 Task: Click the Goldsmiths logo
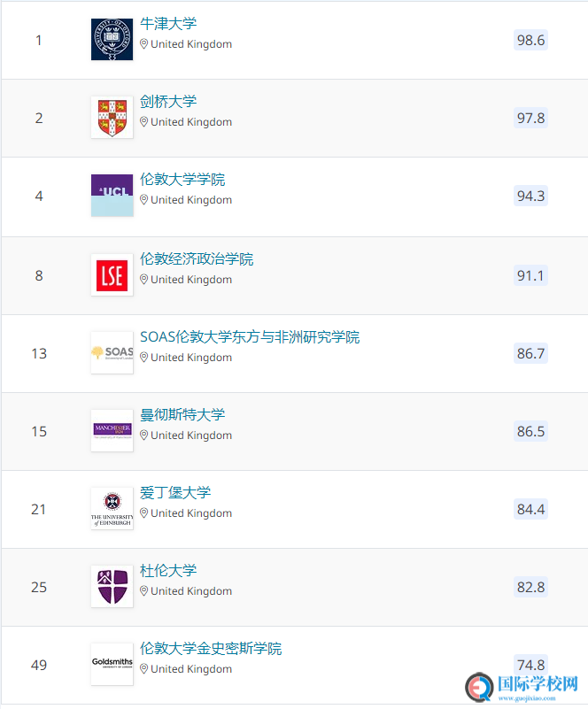pos(112,664)
